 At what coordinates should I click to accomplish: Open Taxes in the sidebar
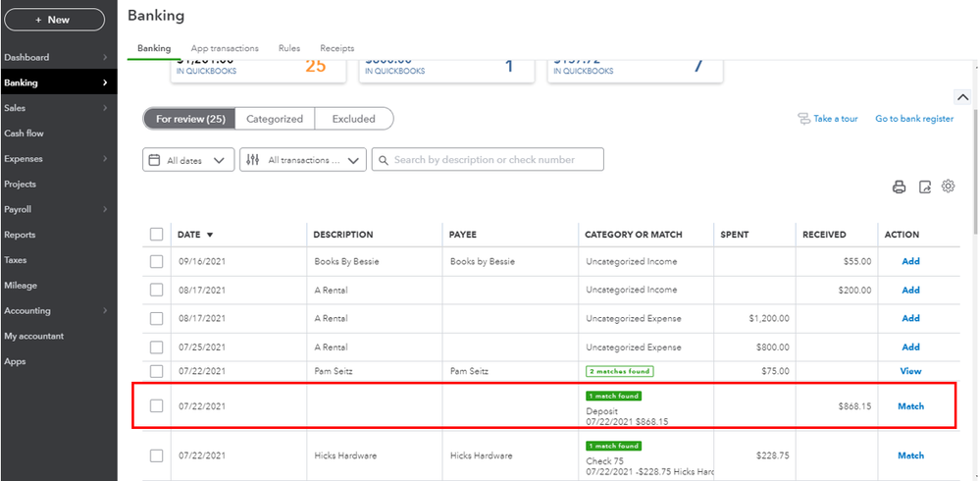[15, 259]
